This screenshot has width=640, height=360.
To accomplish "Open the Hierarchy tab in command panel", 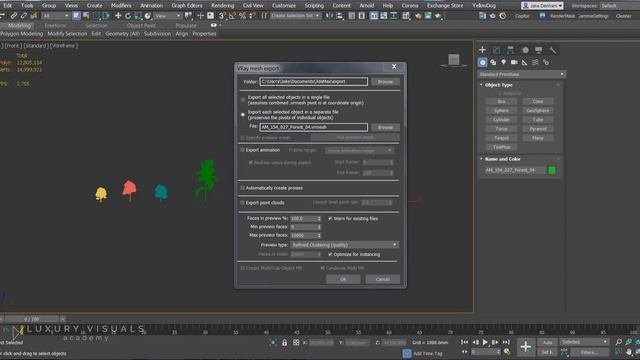I will pos(510,50).
